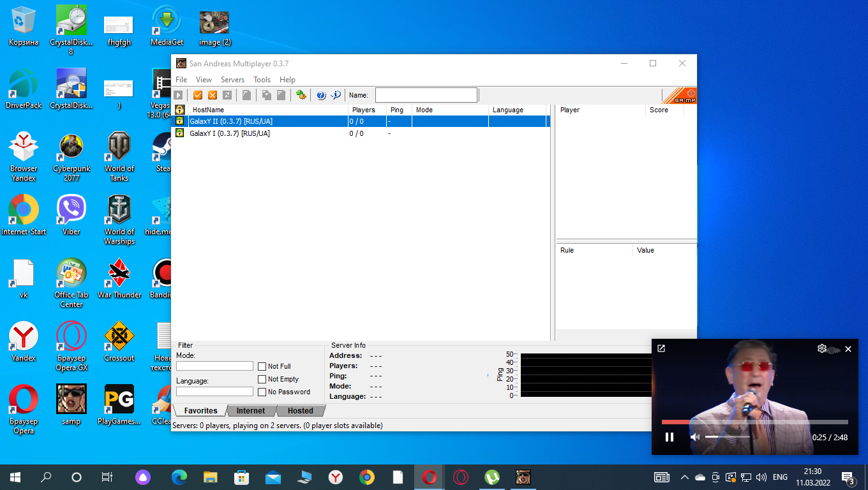868x490 pixels.
Task: Open the File menu
Action: [x=181, y=80]
